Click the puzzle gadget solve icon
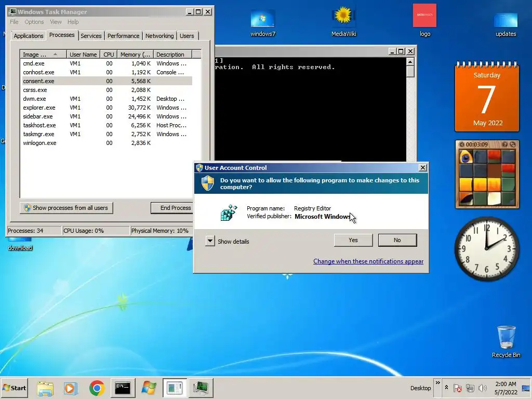 (x=513, y=144)
